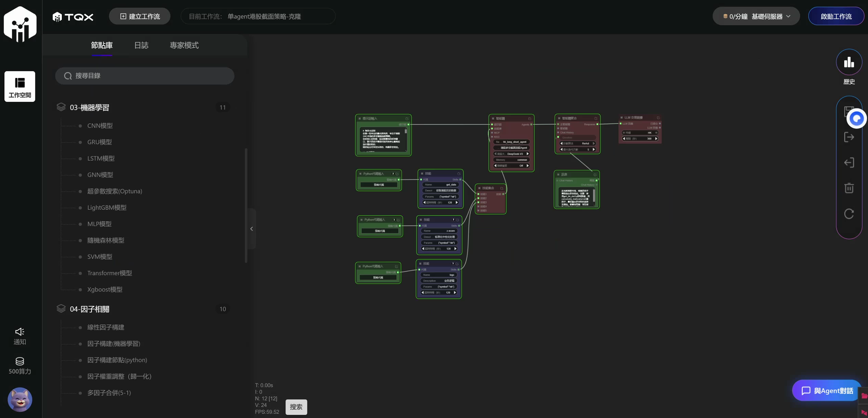Collapse the node library panel with the chevron
Image resolution: width=868 pixels, height=418 pixels.
(251, 229)
